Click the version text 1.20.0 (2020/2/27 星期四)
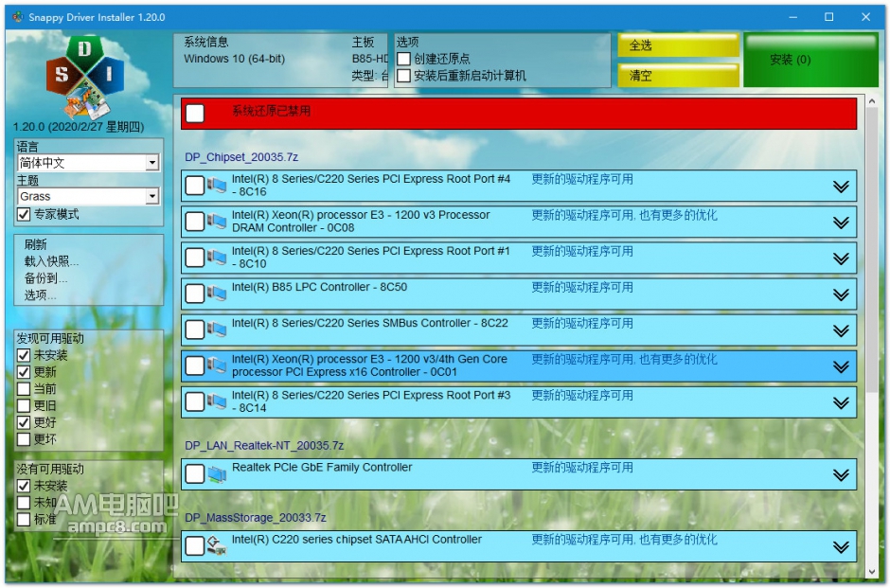890x588 pixels. [x=79, y=127]
